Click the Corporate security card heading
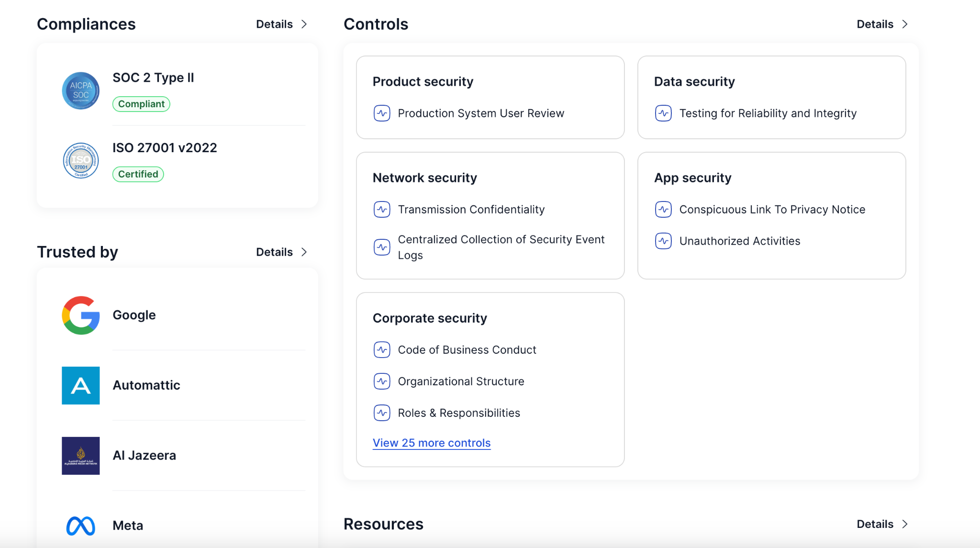 pyautogui.click(x=429, y=318)
